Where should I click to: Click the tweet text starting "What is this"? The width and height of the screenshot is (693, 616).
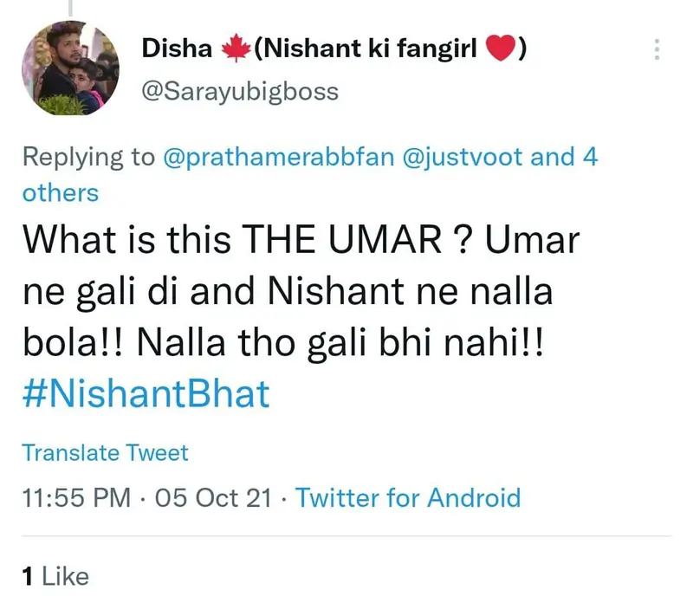click(x=130, y=242)
